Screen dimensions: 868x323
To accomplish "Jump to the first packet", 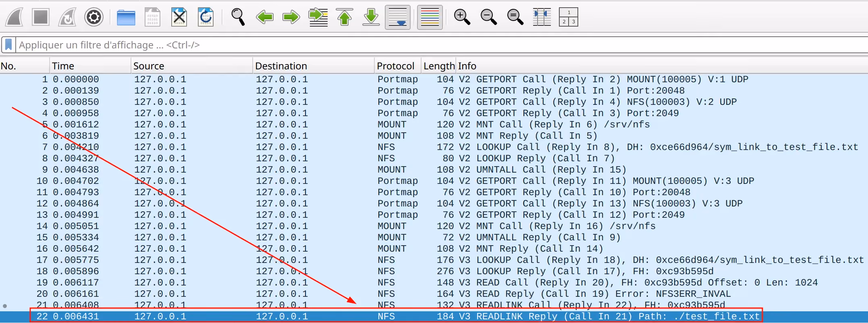I will 345,17.
